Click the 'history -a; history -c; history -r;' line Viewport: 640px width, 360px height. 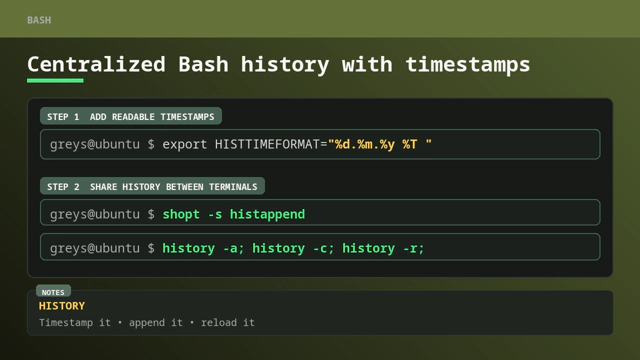pyautogui.click(x=320, y=247)
